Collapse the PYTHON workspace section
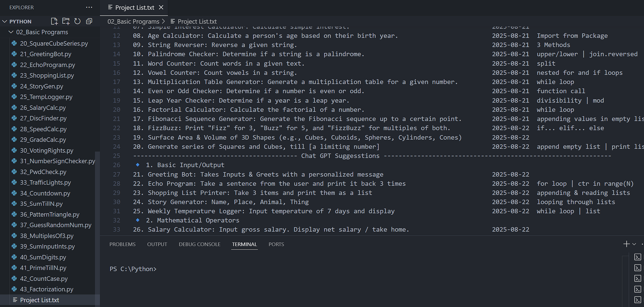Screen dimensions: 644x307 pyautogui.click(x=5, y=21)
